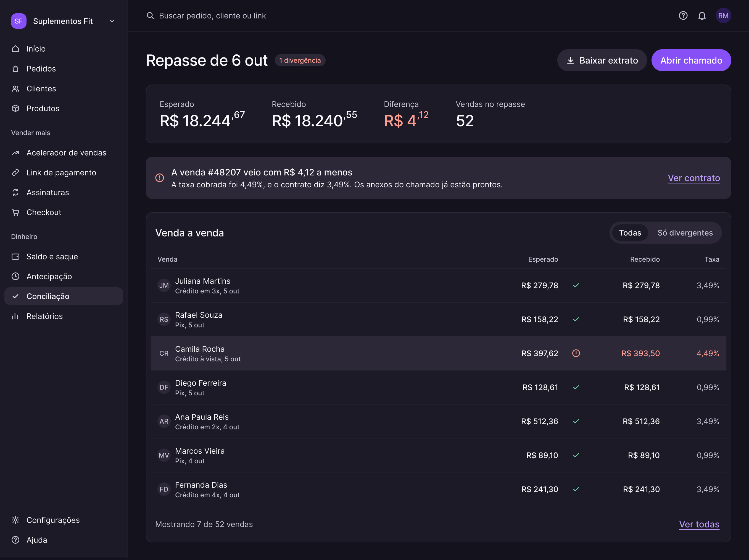Click the SF store logo badge
Screen dimensions: 749x560
[x=19, y=21]
